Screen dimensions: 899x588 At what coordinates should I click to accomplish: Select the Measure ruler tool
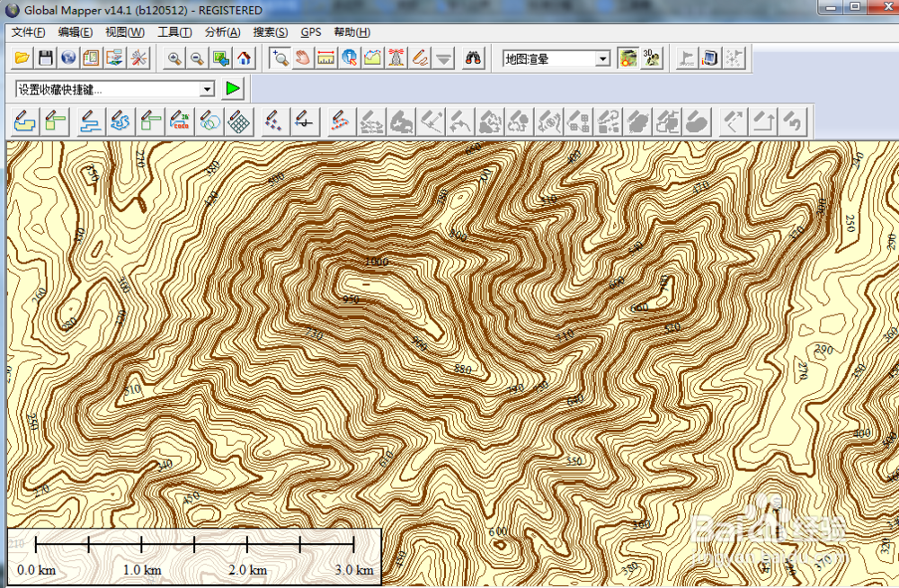(x=326, y=58)
